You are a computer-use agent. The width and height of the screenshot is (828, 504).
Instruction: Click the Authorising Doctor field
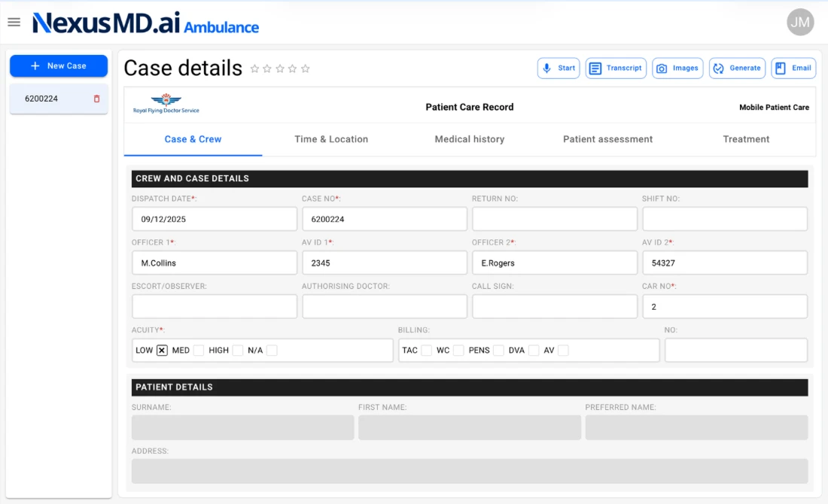coord(385,307)
